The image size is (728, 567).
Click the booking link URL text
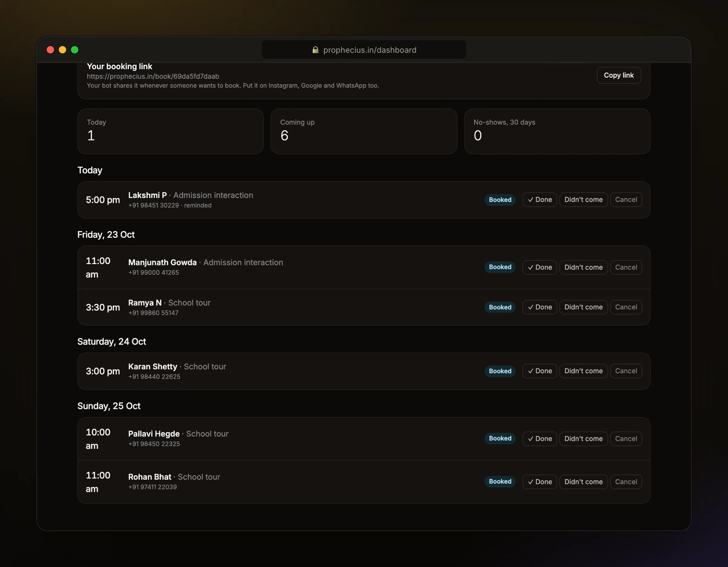pyautogui.click(x=153, y=76)
